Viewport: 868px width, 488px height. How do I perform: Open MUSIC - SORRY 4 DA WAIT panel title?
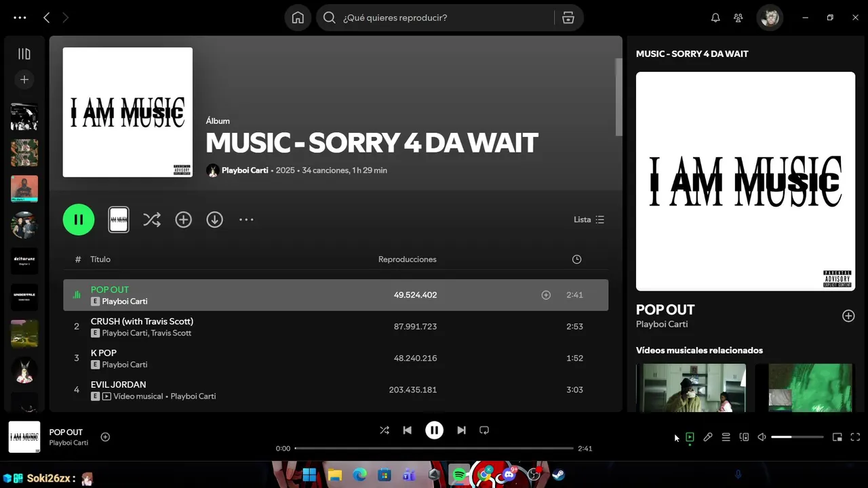pos(692,54)
